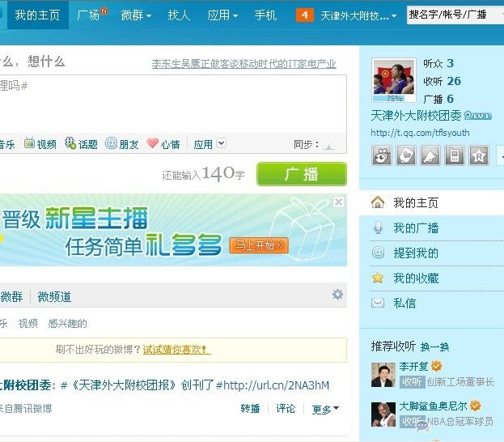
Task: Open 大脚鲨鱼奥尼尔 recommended profile
Action: pos(433,406)
